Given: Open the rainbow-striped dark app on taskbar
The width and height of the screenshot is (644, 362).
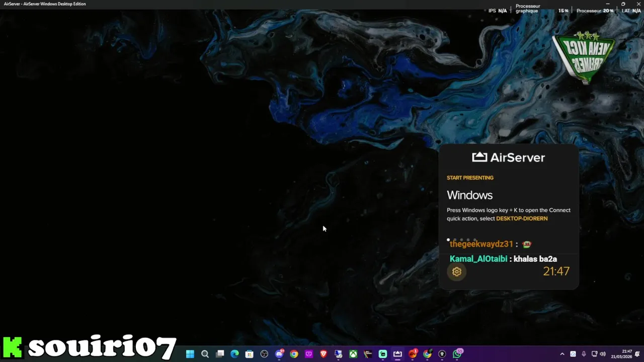Looking at the screenshot, I should (368, 354).
